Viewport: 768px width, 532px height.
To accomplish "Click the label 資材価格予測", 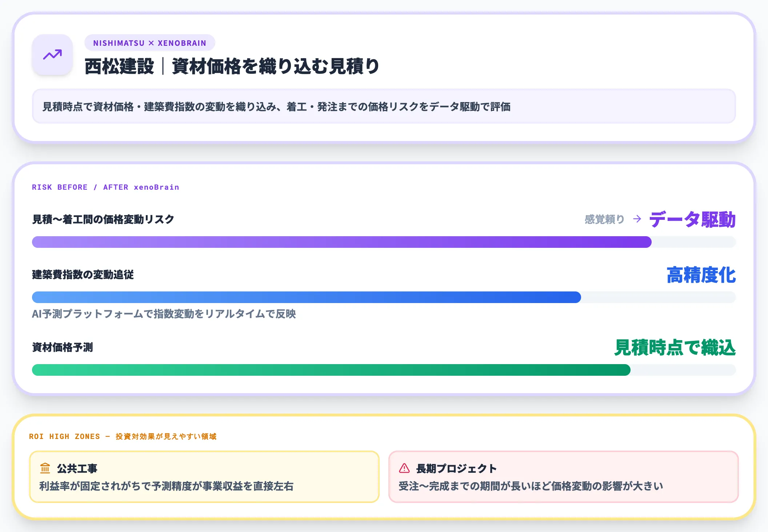I will (x=63, y=347).
